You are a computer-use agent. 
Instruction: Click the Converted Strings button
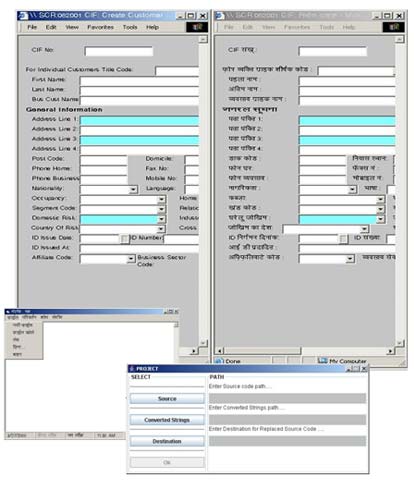(167, 420)
